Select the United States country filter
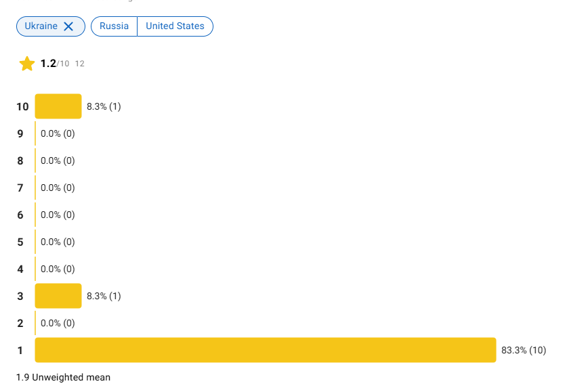This screenshot has width=561, height=392. (x=175, y=26)
